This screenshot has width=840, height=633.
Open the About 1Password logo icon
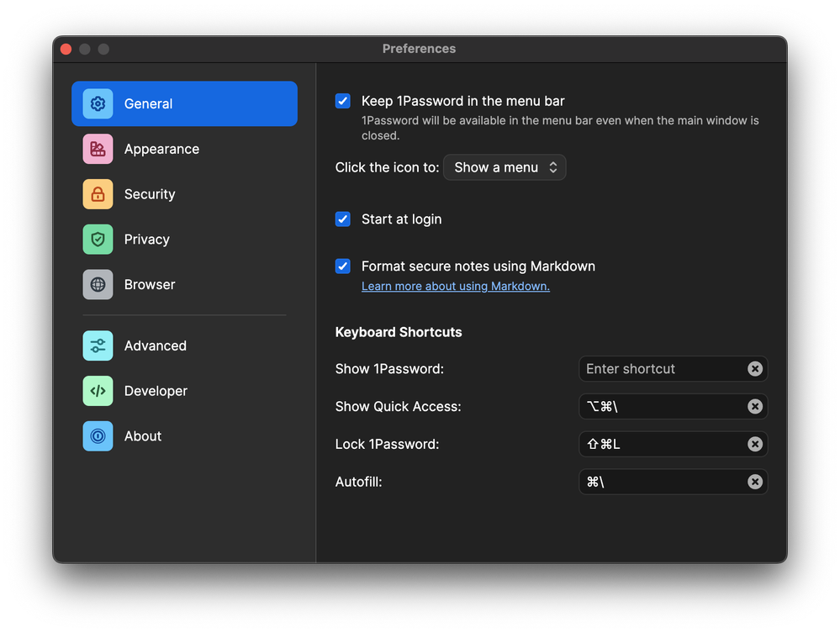(98, 436)
